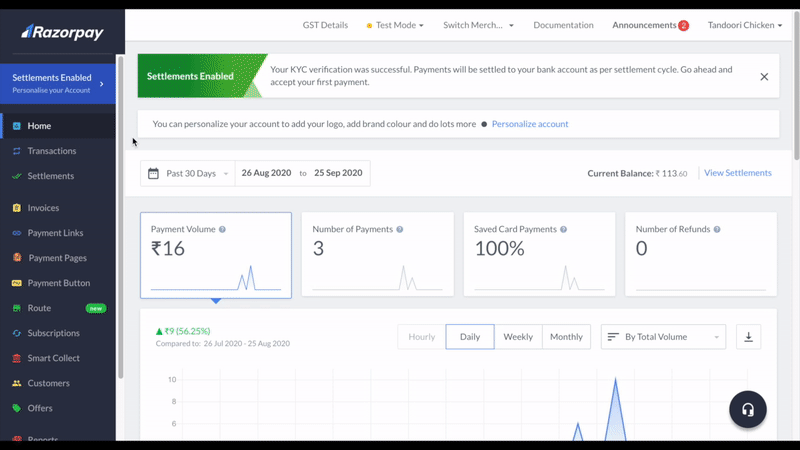Select the Weekly chart view
Screen dimensions: 800x450
point(518,337)
